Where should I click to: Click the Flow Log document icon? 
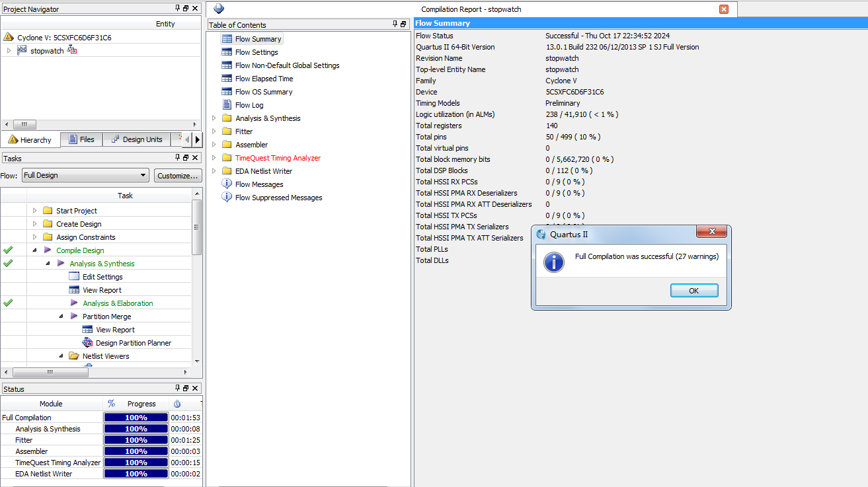click(x=227, y=105)
